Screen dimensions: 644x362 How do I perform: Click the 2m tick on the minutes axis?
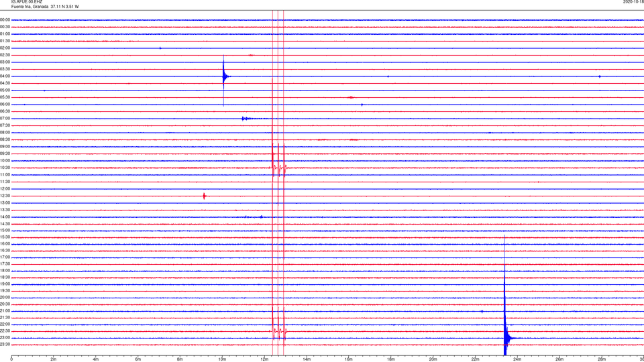pyautogui.click(x=54, y=359)
